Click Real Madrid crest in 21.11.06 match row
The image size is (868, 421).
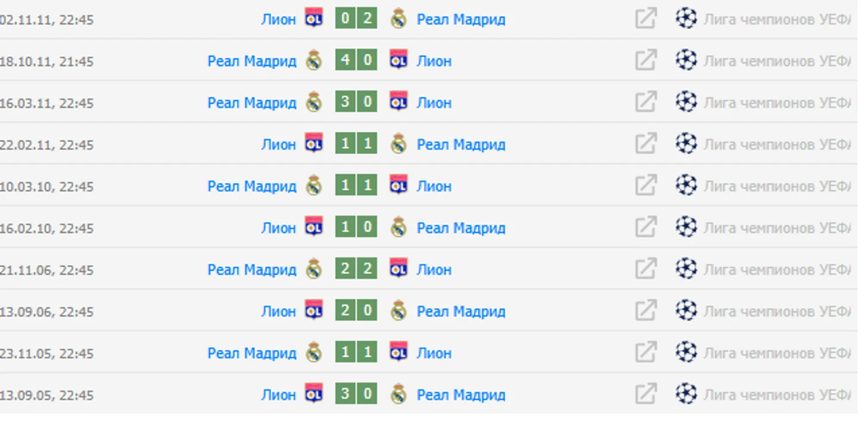(x=314, y=269)
